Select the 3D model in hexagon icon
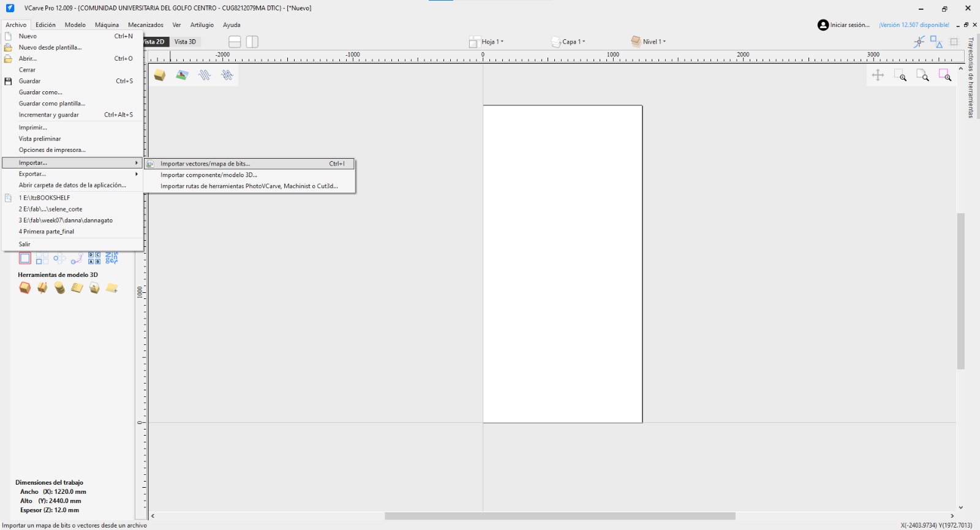 tap(94, 288)
